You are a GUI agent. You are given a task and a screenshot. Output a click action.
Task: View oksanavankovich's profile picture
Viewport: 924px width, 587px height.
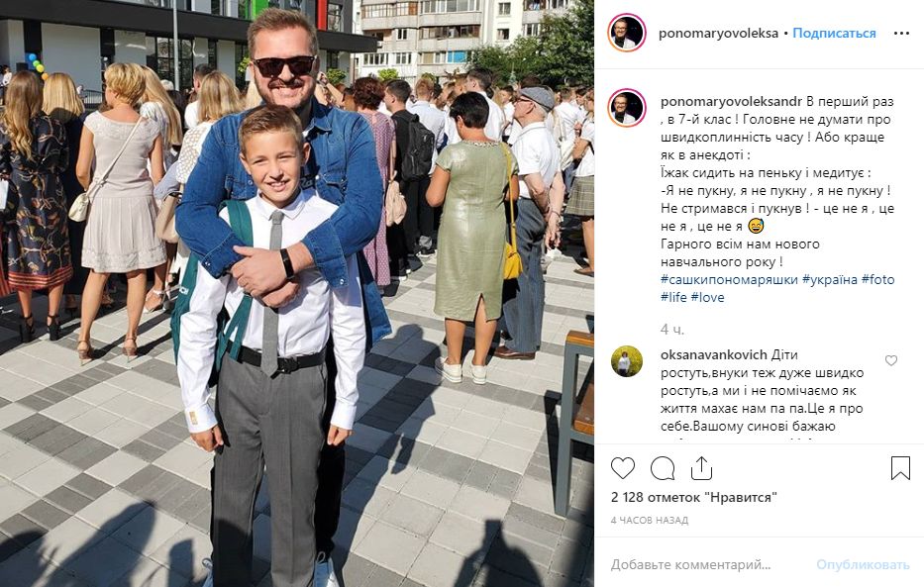pos(627,361)
